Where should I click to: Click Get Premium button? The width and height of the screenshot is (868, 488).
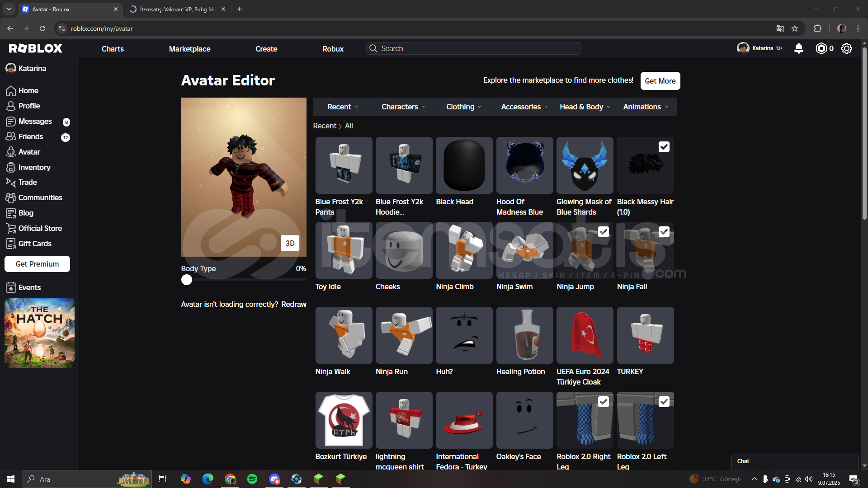37,264
